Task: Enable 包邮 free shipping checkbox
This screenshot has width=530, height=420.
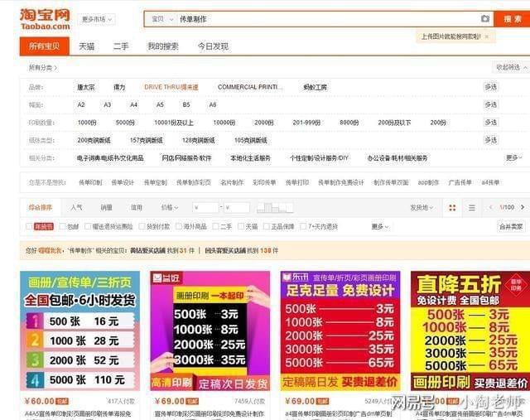Action: click(x=62, y=226)
